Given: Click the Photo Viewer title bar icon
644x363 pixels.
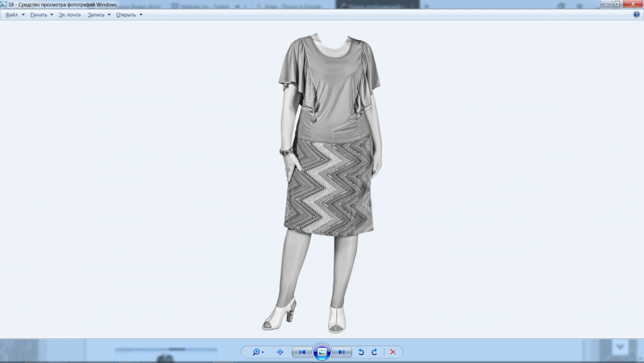Looking at the screenshot, I should [x=3, y=5].
